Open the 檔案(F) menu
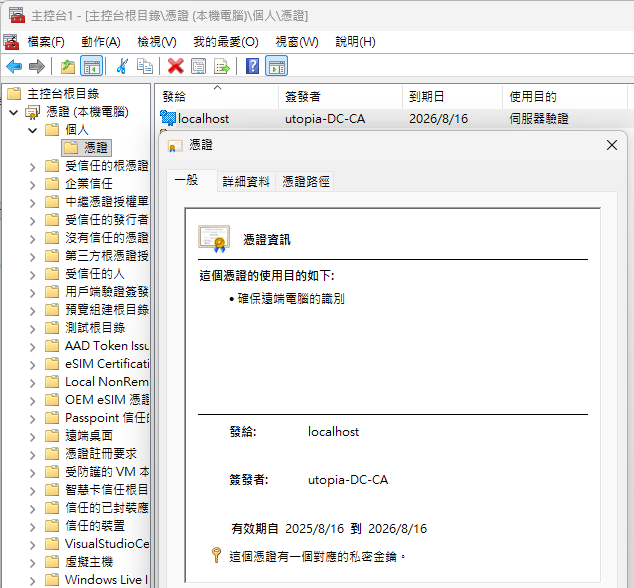 click(x=46, y=41)
